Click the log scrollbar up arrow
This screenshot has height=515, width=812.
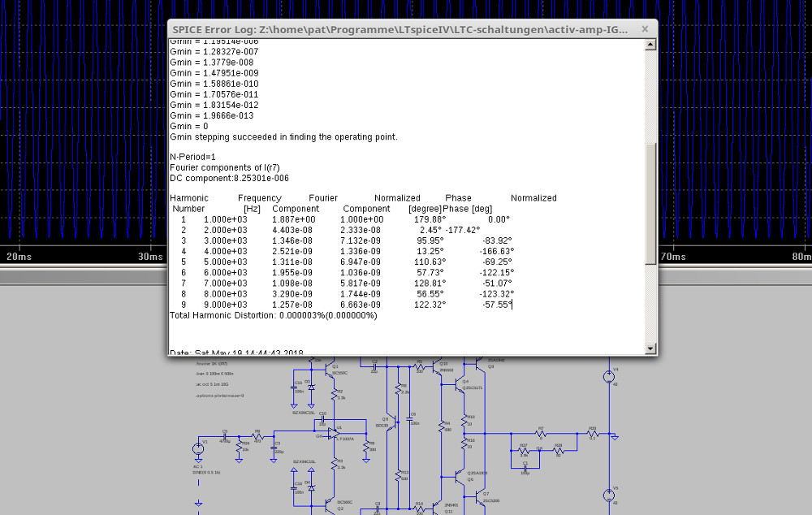[650, 45]
